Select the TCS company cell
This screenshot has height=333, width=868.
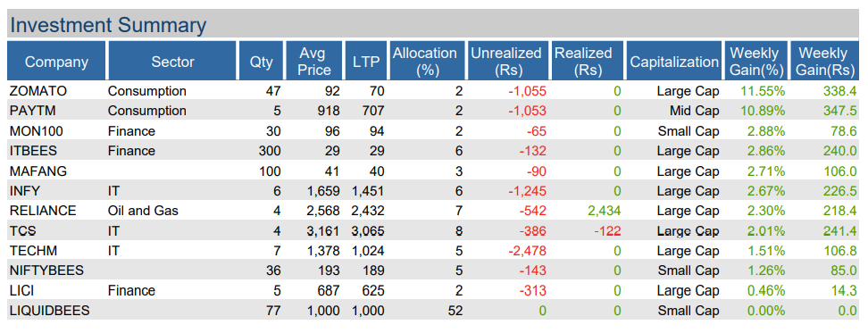pos(22,230)
